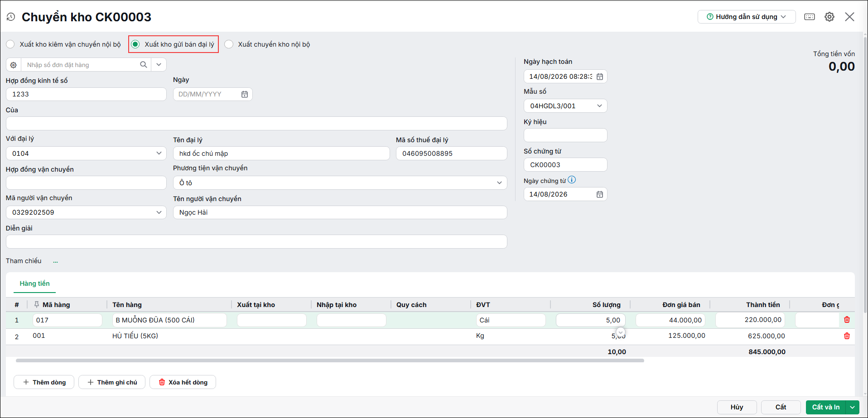Edit Mã hàng 017 cell

pyautogui.click(x=68, y=320)
